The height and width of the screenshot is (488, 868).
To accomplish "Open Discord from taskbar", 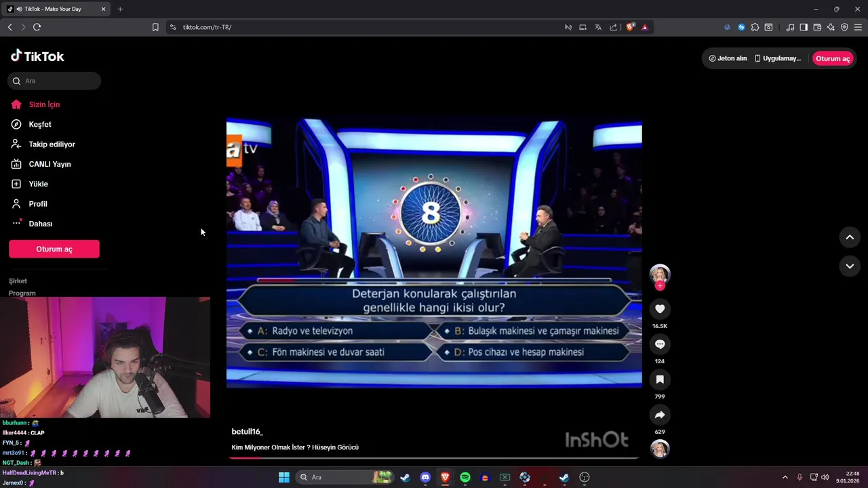I will pyautogui.click(x=425, y=477).
